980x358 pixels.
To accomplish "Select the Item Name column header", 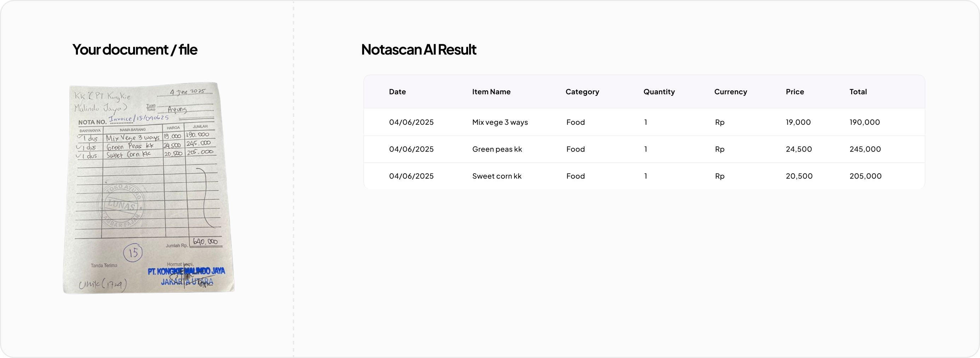I will (491, 92).
